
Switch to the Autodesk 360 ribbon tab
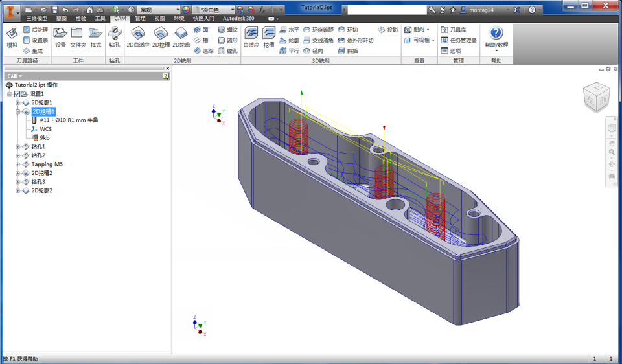(238, 19)
